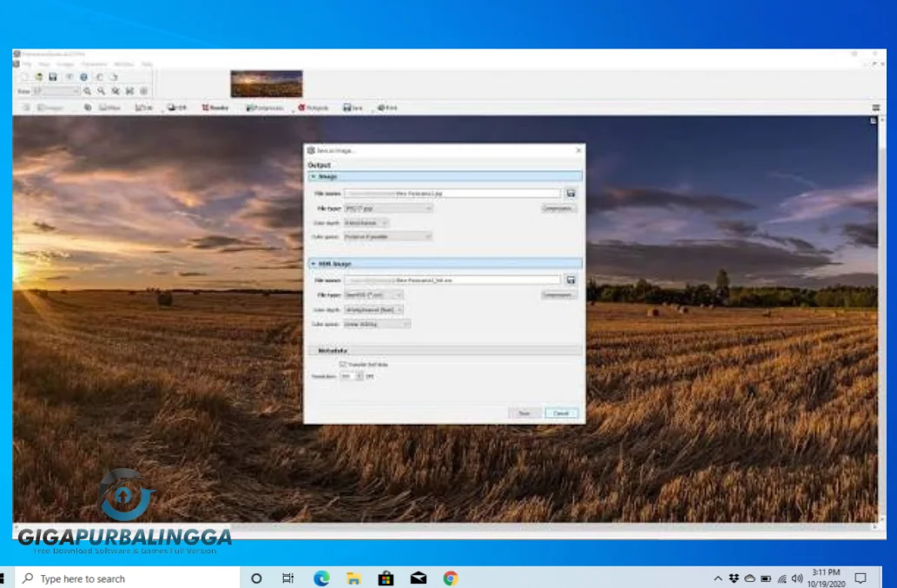
Task: Click the Cancel button in the dialog
Action: coord(561,413)
